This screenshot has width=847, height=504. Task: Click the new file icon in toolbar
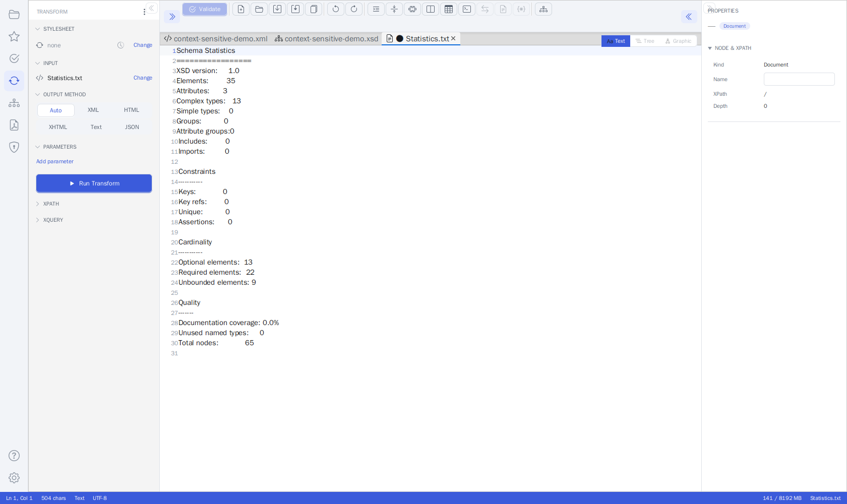[241, 9]
